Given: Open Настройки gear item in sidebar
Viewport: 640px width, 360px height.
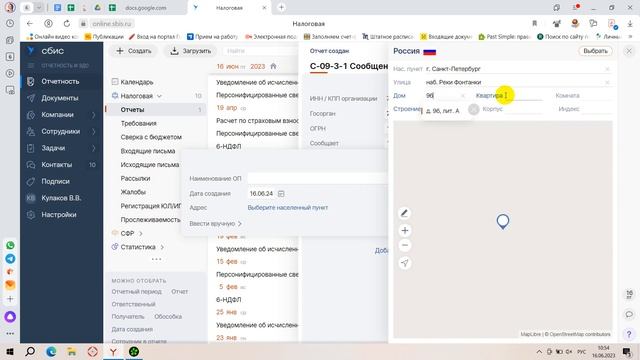Looking at the screenshot, I should point(58,215).
